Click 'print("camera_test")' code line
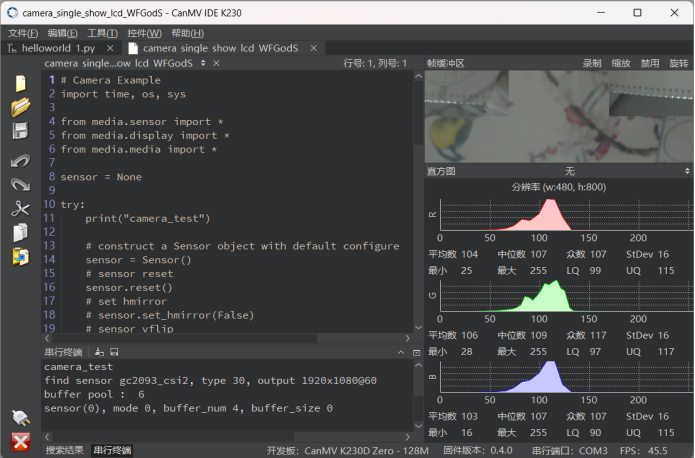The height and width of the screenshot is (458, 695). pyautogui.click(x=148, y=218)
